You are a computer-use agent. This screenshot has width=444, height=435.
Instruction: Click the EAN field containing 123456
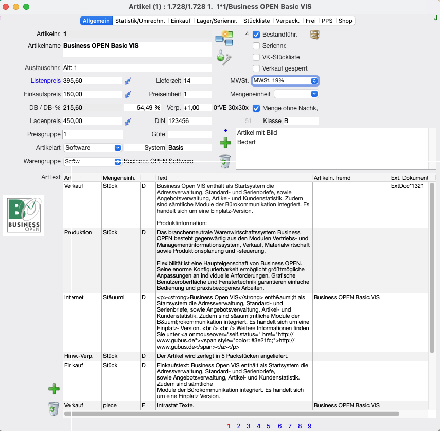(190, 121)
